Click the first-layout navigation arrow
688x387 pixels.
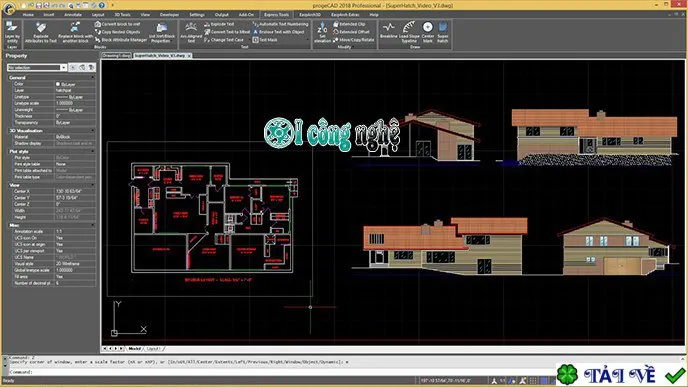105,348
